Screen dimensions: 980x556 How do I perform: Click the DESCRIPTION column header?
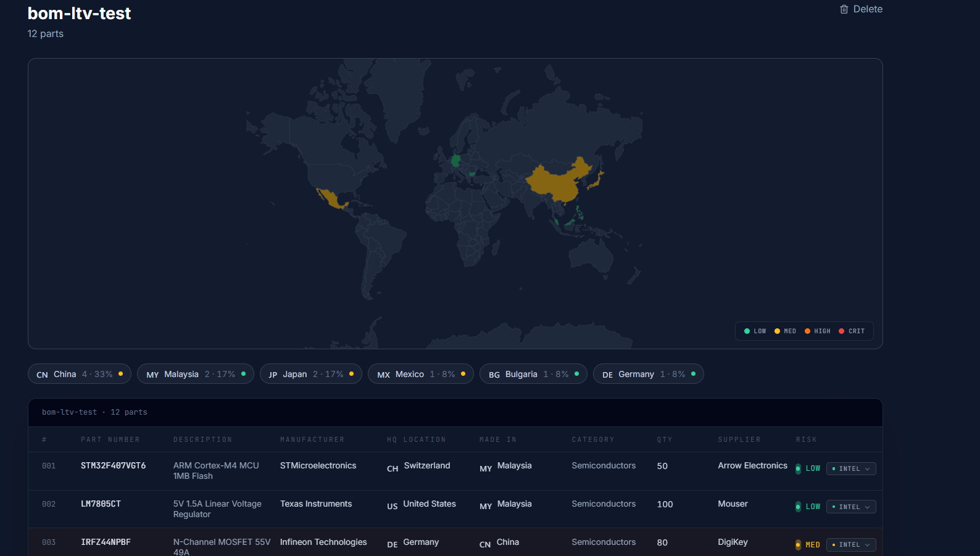(x=203, y=440)
